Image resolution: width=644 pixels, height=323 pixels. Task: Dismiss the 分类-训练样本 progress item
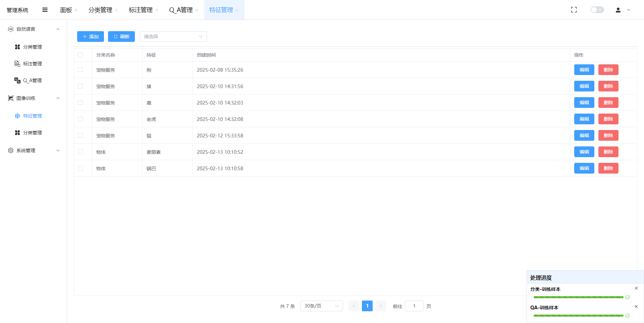point(636,288)
